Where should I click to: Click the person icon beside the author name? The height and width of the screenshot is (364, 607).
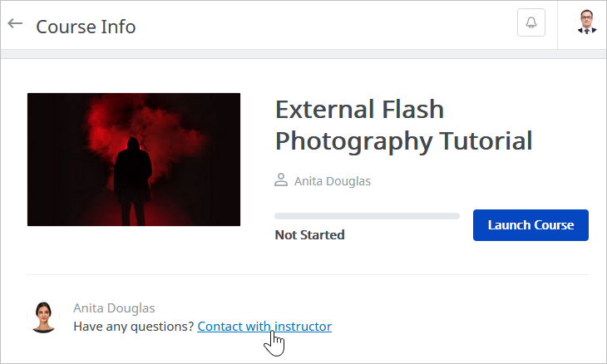click(x=281, y=180)
